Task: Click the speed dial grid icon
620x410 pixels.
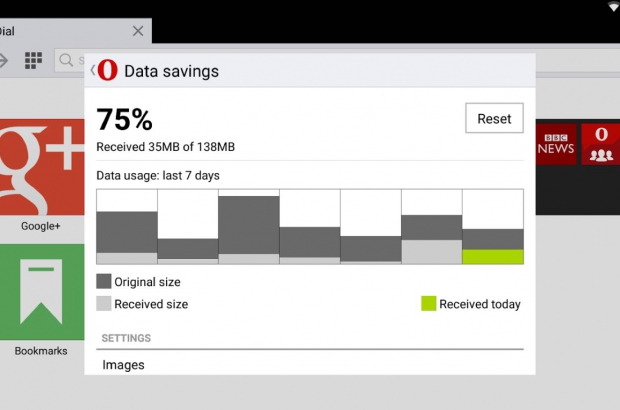Action: [33, 61]
